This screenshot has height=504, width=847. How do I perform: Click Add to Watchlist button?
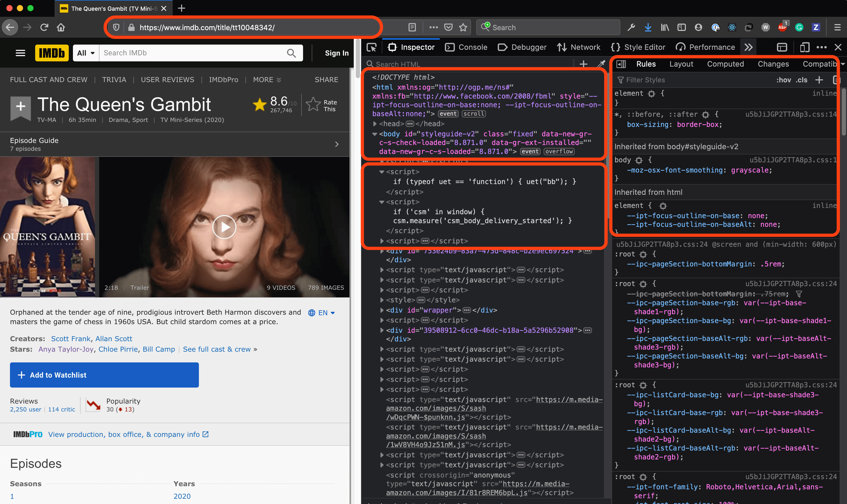click(x=104, y=375)
